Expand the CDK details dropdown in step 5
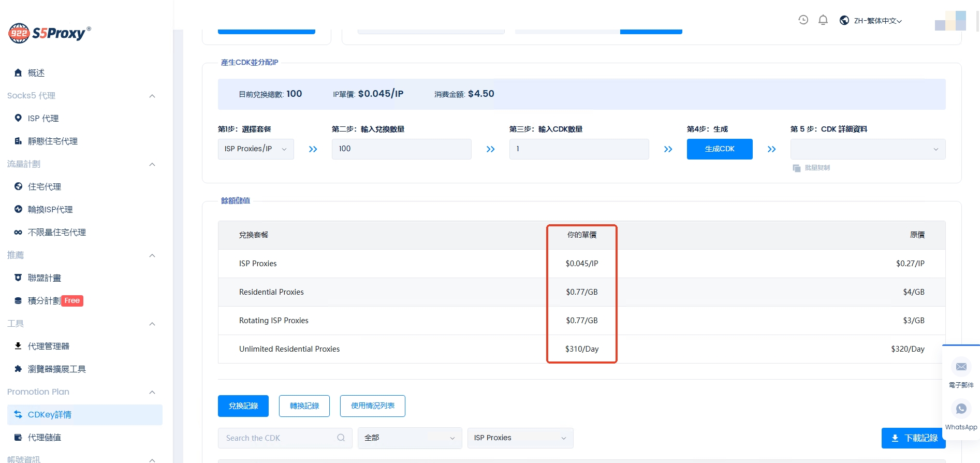This screenshot has height=463, width=980. [868, 149]
